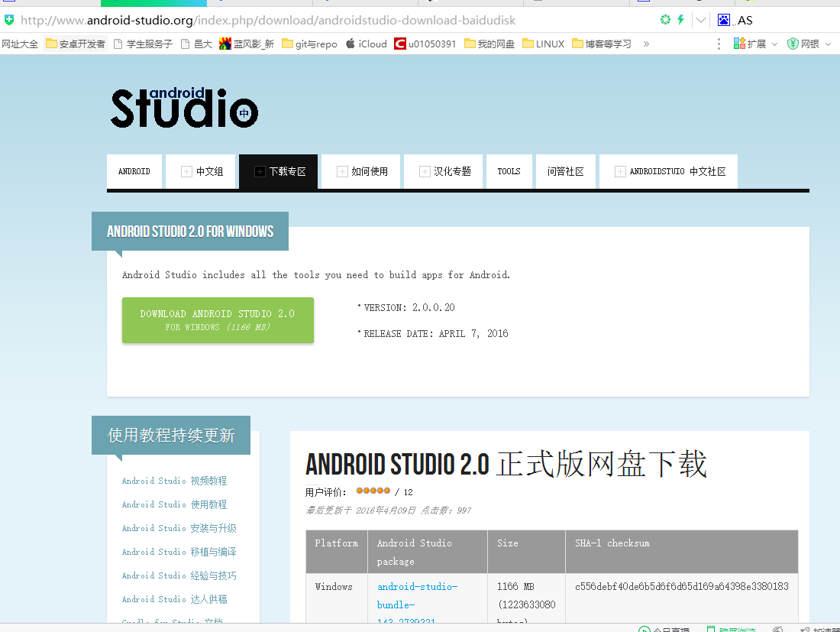This screenshot has height=632, width=840.
Task: Open the 蓝风影_新 bookmark
Action: 247,44
